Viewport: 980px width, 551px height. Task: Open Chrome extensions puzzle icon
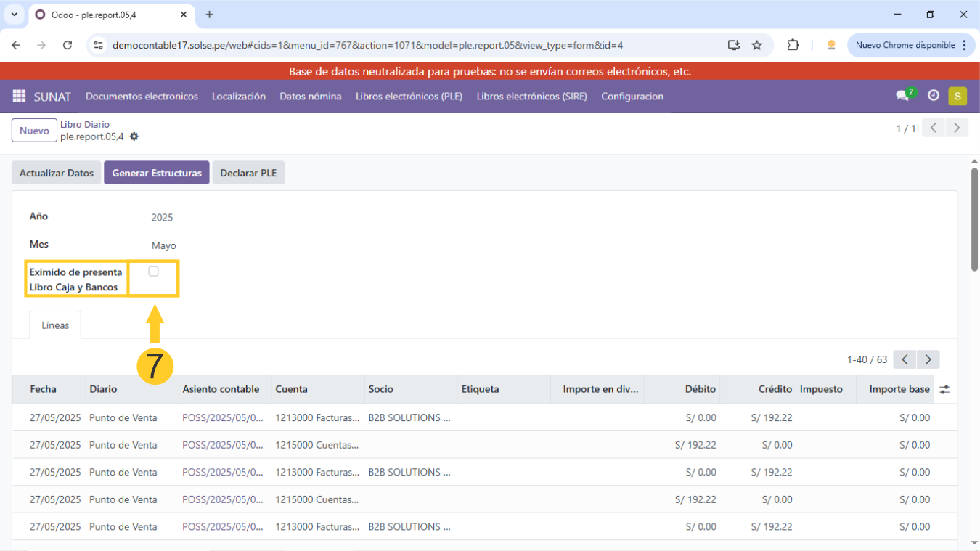pyautogui.click(x=793, y=45)
